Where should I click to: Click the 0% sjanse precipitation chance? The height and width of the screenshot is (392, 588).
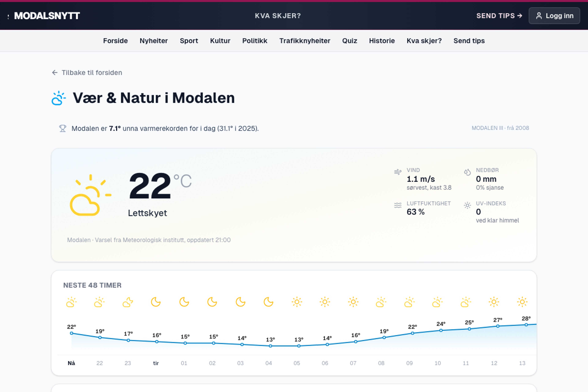(490, 187)
